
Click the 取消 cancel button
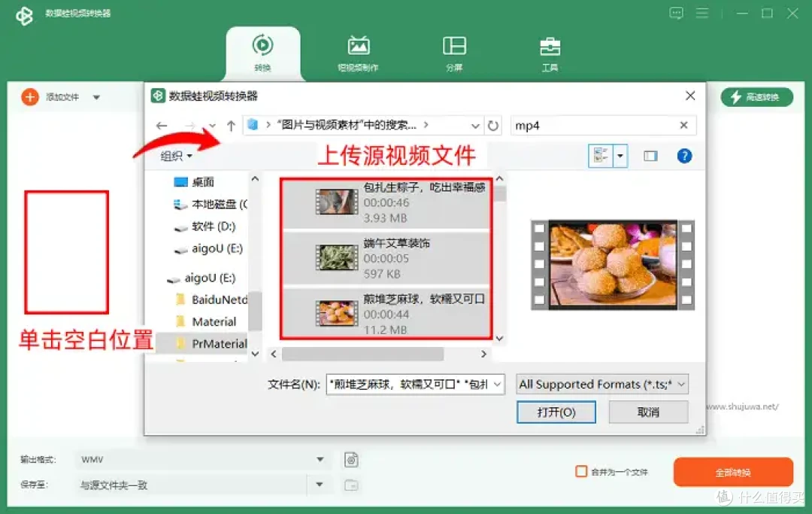(x=648, y=412)
